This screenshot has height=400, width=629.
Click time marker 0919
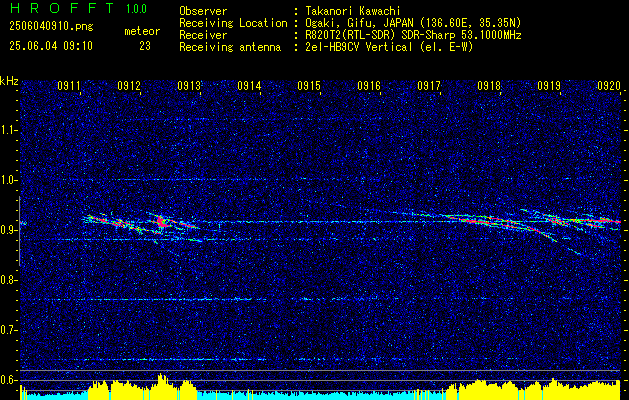point(549,85)
